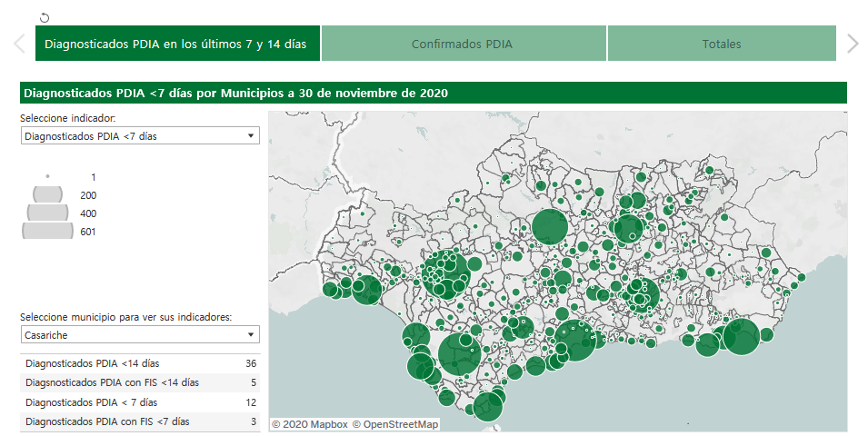Advance tabs with the right chevron

click(x=852, y=44)
